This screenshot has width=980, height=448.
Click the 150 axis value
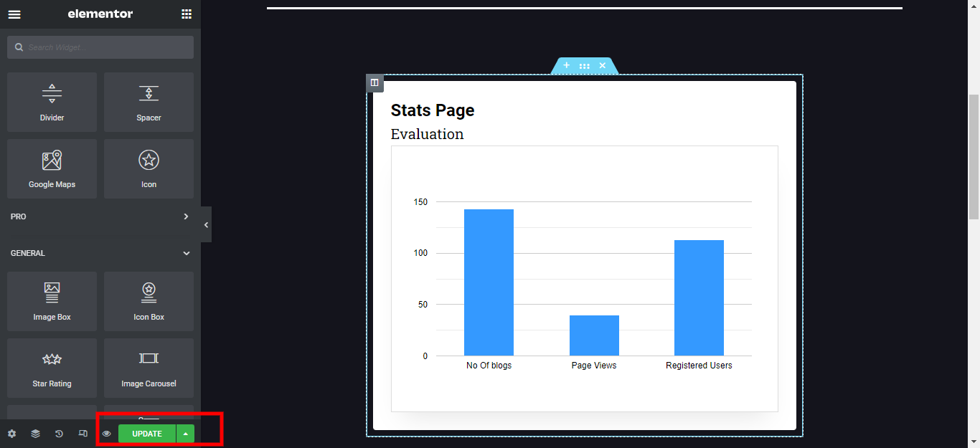pyautogui.click(x=420, y=202)
